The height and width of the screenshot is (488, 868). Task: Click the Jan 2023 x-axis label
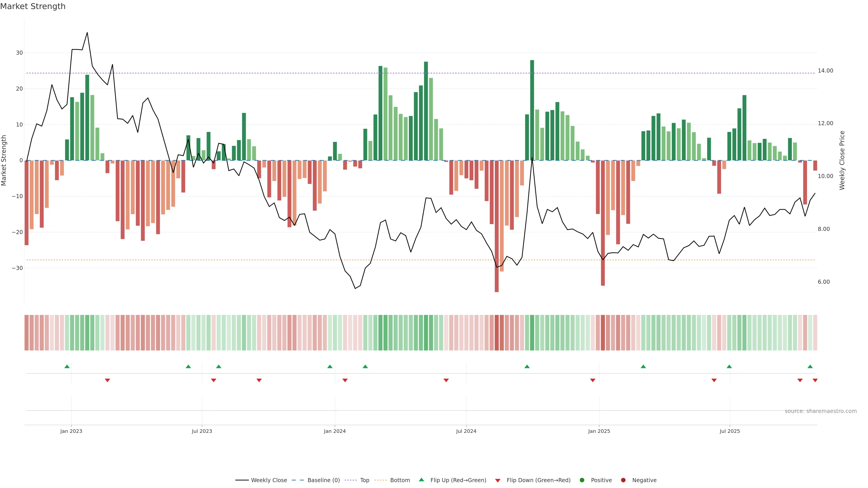pyautogui.click(x=71, y=431)
